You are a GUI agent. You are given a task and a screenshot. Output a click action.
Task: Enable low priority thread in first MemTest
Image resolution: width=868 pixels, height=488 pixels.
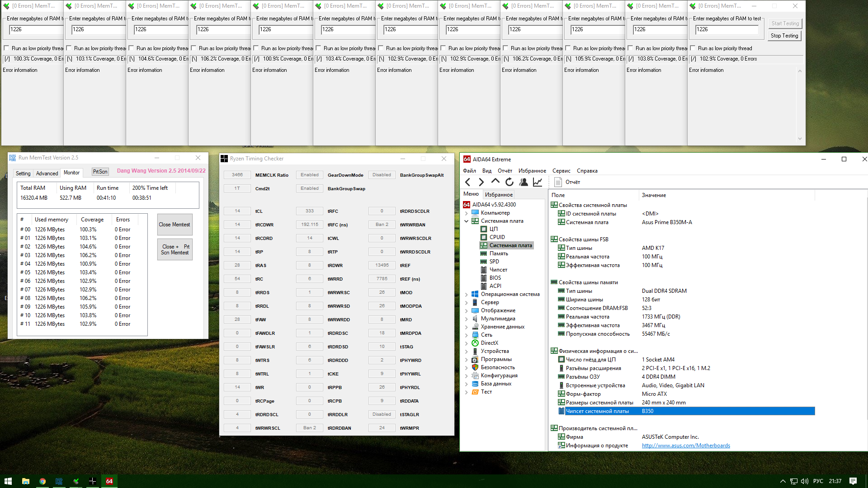tap(6, 48)
